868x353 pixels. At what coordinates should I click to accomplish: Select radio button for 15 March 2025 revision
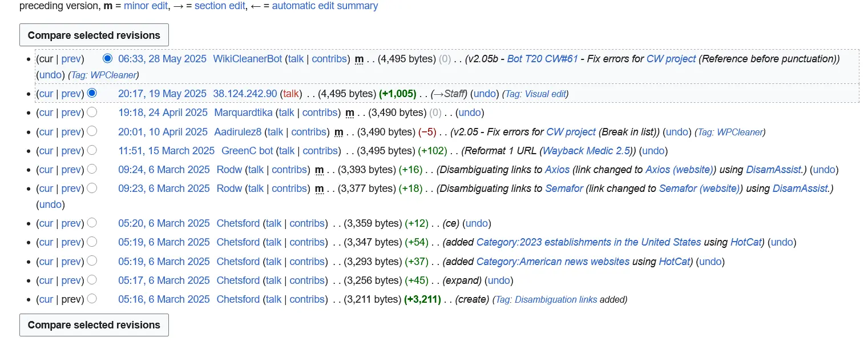tap(92, 150)
